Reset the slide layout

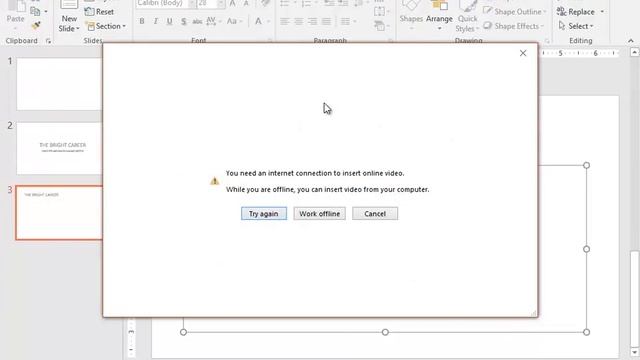pyautogui.click(x=99, y=12)
